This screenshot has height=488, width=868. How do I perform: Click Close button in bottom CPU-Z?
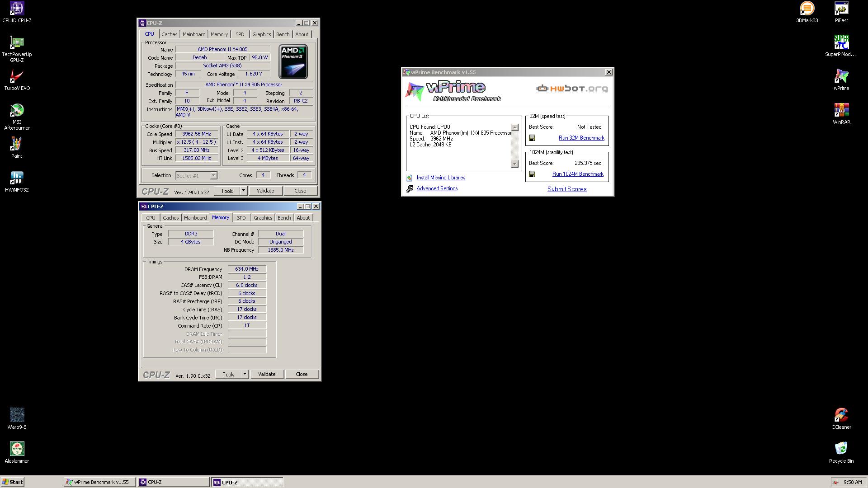click(x=302, y=374)
